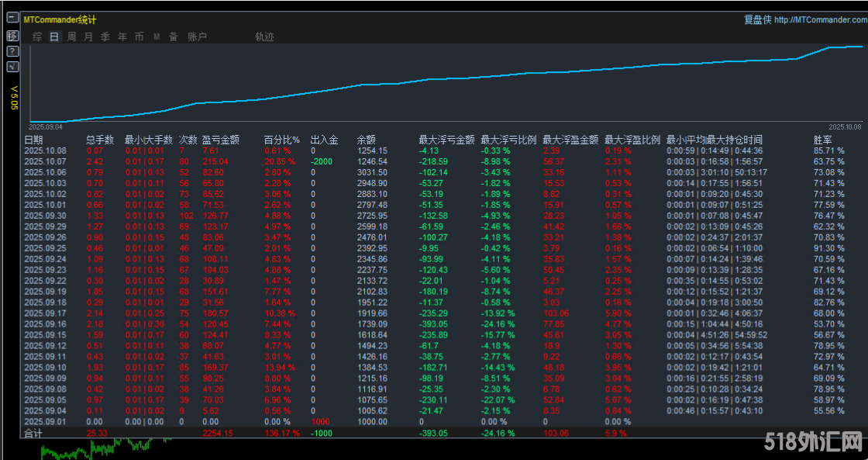This screenshot has width=868, height=460.
Task: Open the 币 currency tab
Action: (139, 36)
